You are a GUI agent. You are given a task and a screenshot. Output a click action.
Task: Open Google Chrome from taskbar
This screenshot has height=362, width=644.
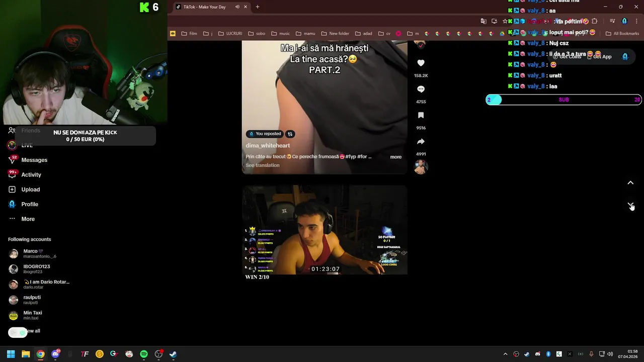coord(40,354)
